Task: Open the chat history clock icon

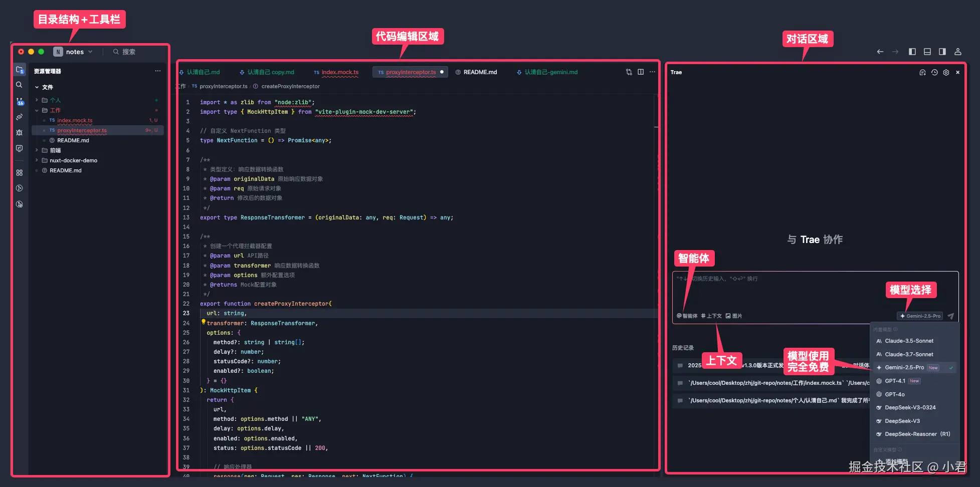Action: point(934,73)
